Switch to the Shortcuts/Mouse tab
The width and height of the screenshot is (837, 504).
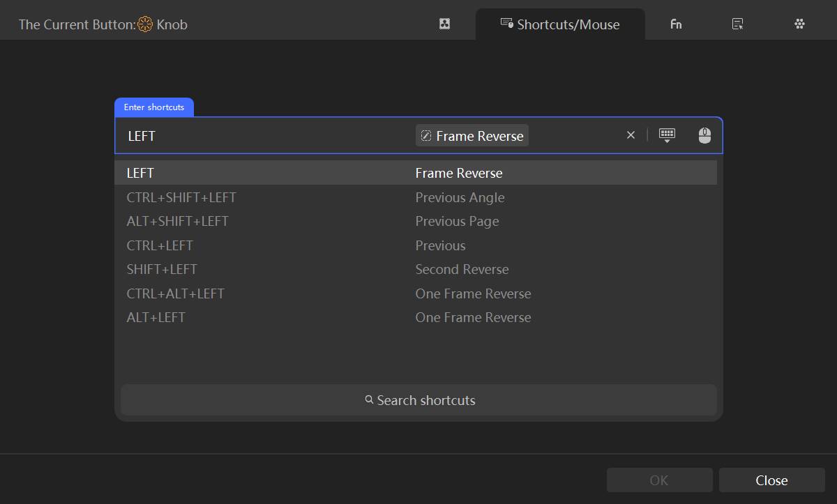coord(560,24)
